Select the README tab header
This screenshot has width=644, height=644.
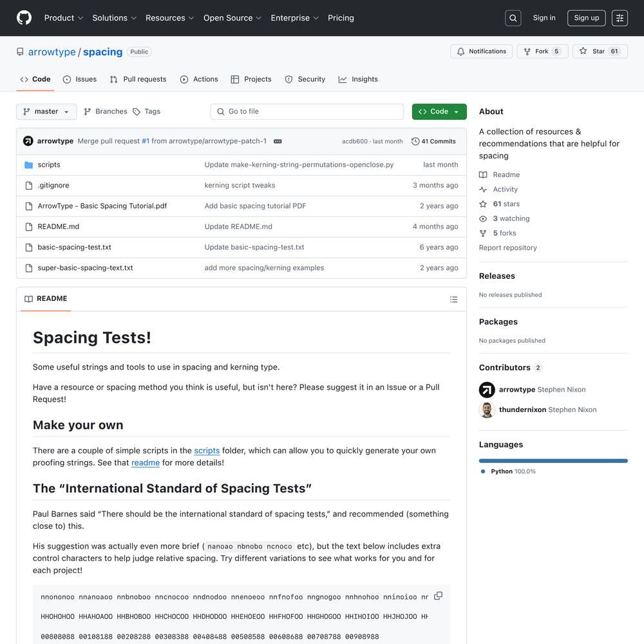pos(46,299)
